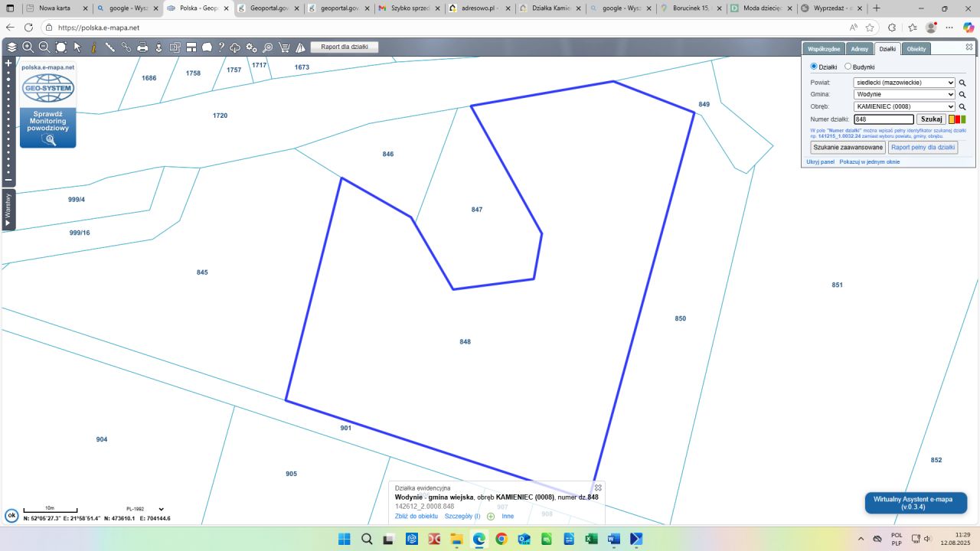Expand the Obręb dropdown KAMIENIEC (0008)
Image resolution: width=980 pixels, height=551 pixels.
904,106
